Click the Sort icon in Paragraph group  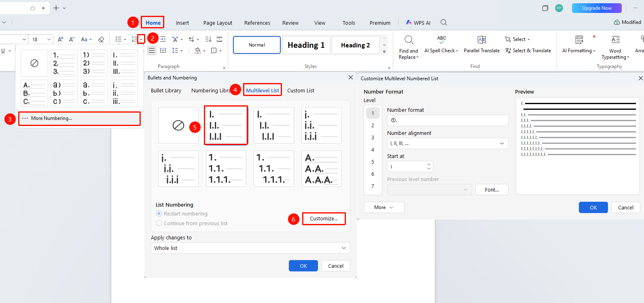coord(208,39)
